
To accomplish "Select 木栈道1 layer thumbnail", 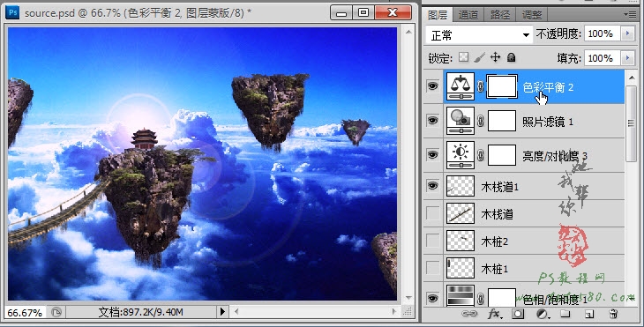I will 461,186.
